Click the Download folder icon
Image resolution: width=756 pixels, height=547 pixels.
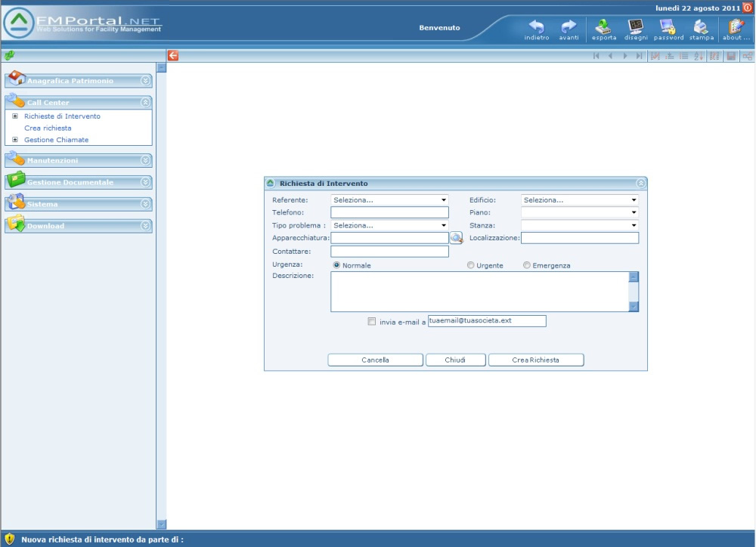16,223
